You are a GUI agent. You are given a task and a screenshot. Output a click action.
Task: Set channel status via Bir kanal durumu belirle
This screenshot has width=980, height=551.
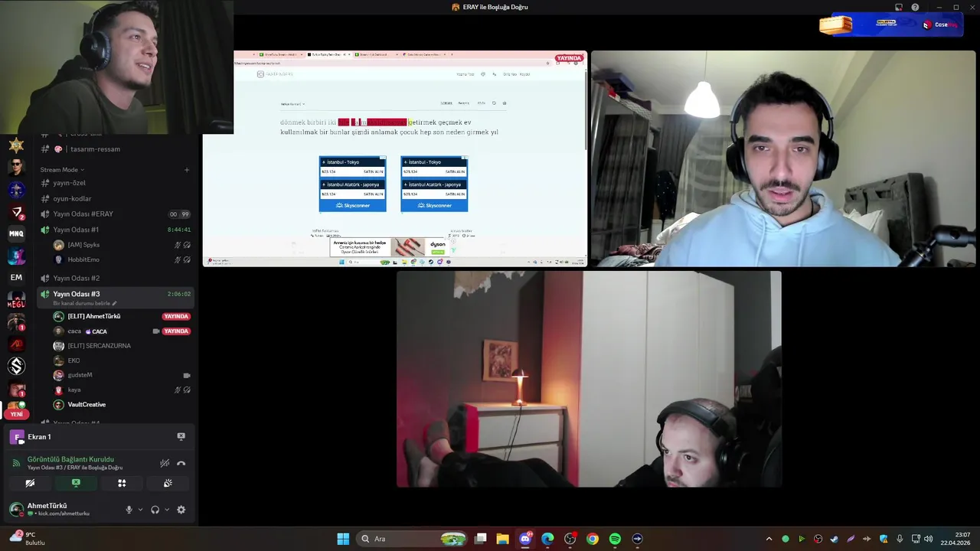[x=84, y=304]
